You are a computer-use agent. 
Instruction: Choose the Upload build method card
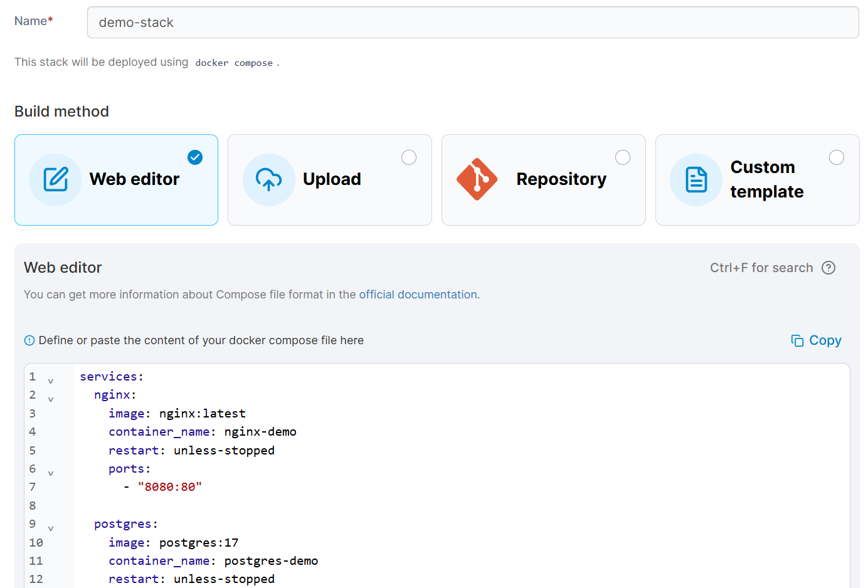[x=330, y=180]
